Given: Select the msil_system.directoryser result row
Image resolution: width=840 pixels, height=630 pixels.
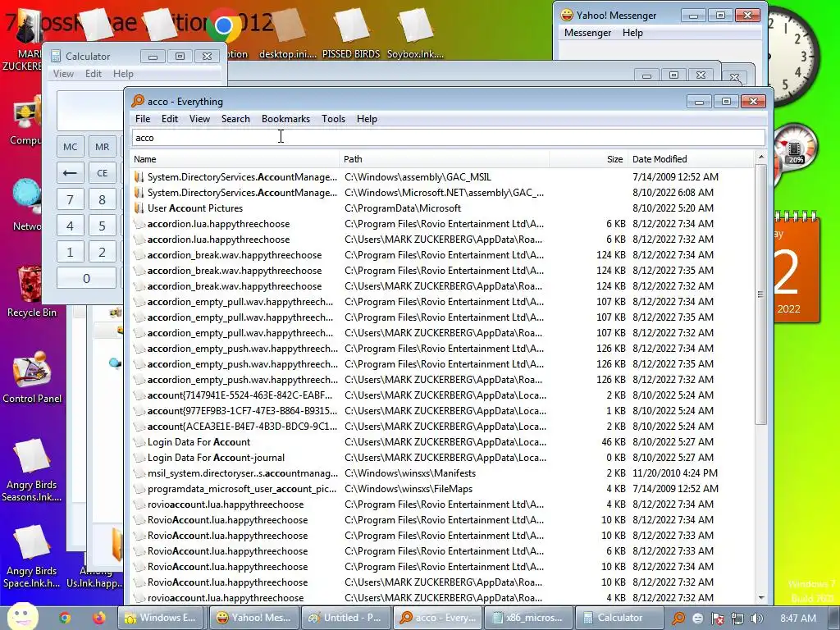Looking at the screenshot, I should 442,473.
